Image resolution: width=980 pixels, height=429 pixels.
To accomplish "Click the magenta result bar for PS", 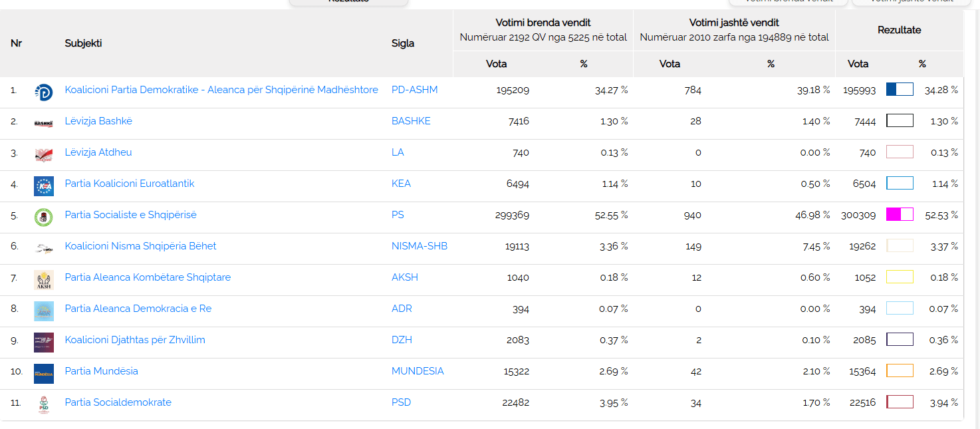I will coord(900,214).
